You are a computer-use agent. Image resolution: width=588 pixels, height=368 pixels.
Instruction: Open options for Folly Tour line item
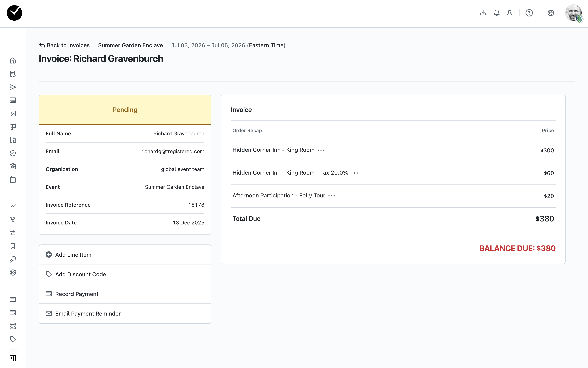click(332, 196)
